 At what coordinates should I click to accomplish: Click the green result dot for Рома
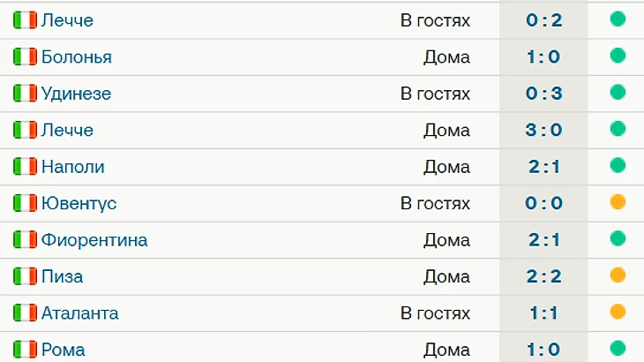(618, 349)
